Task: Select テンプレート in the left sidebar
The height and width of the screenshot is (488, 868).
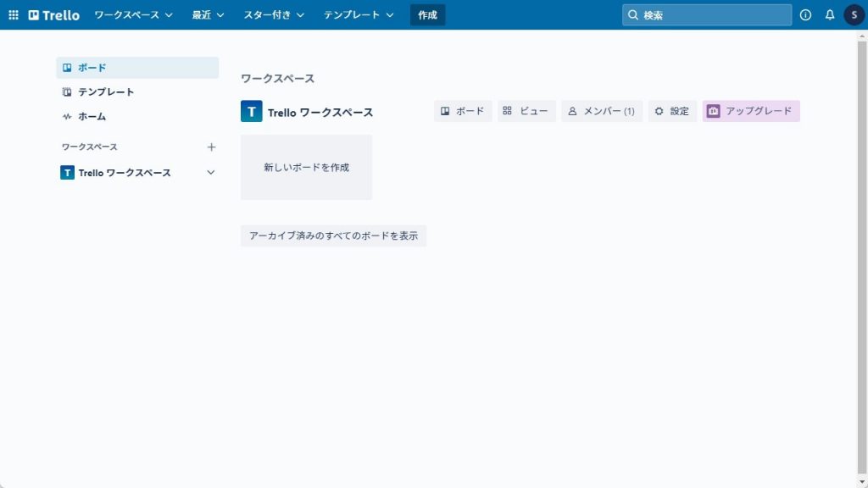Action: (x=137, y=91)
